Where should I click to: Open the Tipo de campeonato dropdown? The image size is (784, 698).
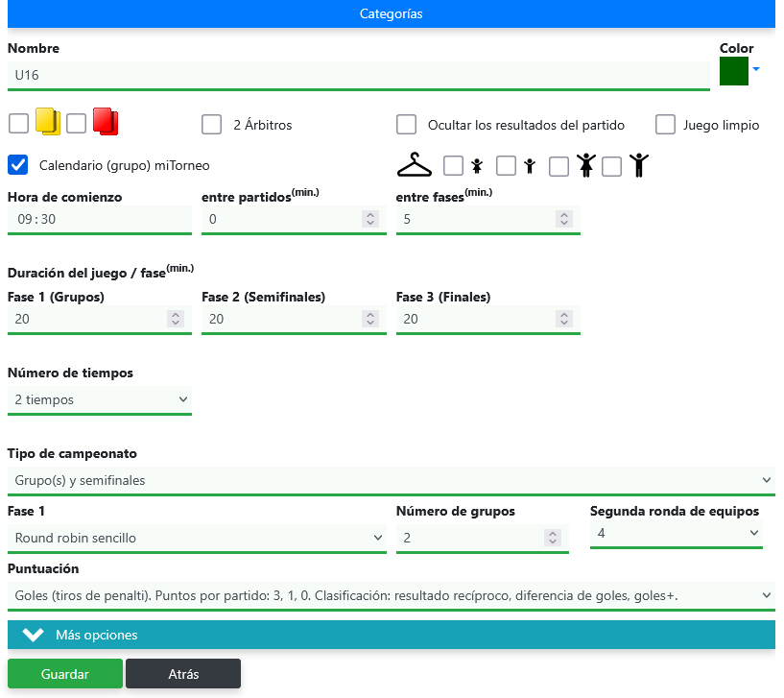(391, 480)
